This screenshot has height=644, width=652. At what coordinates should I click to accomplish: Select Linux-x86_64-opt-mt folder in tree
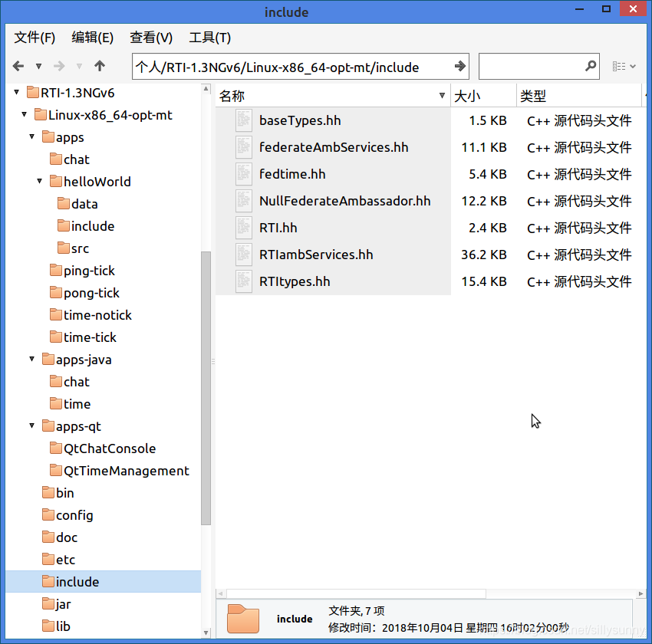(x=104, y=115)
